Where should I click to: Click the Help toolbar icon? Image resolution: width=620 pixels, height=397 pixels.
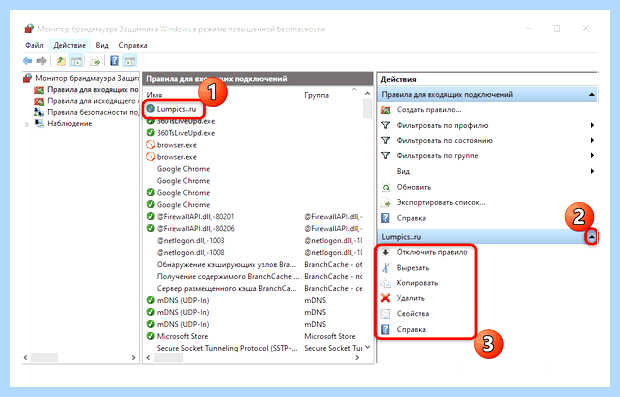coord(114,61)
